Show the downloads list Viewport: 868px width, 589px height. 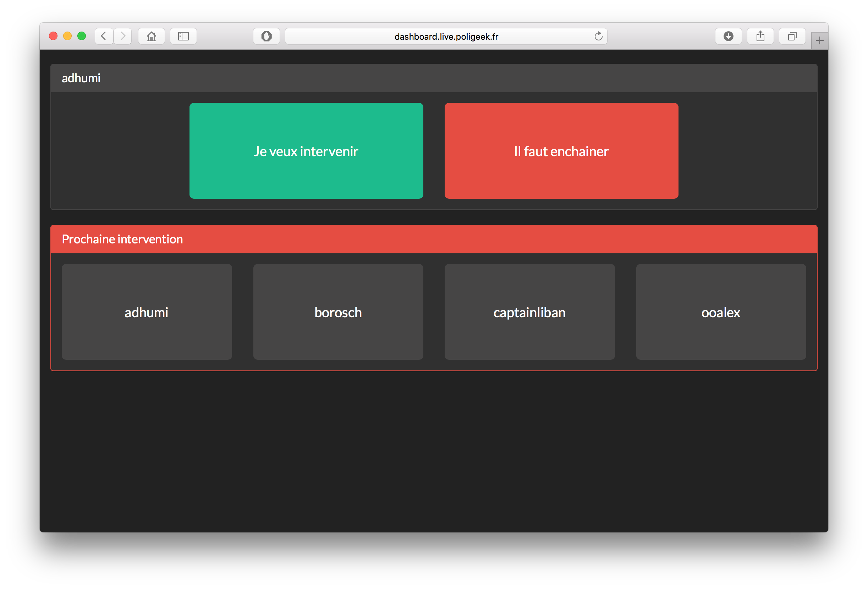pyautogui.click(x=728, y=36)
